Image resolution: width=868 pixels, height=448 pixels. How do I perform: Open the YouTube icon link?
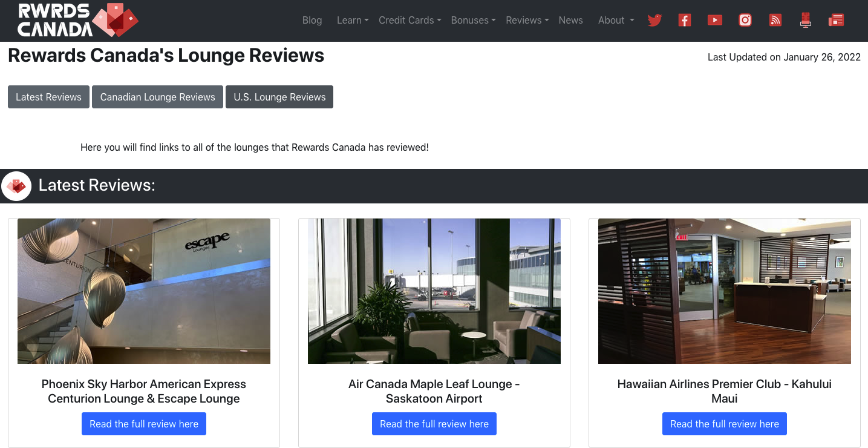point(715,20)
